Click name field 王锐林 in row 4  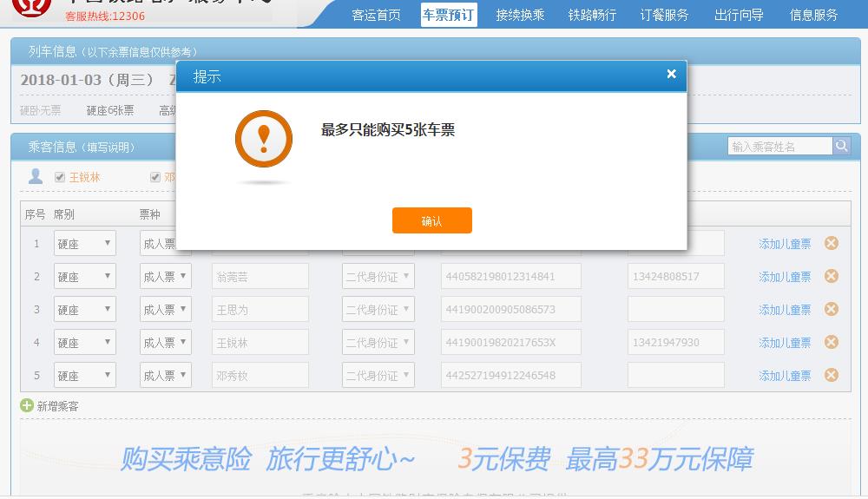260,342
